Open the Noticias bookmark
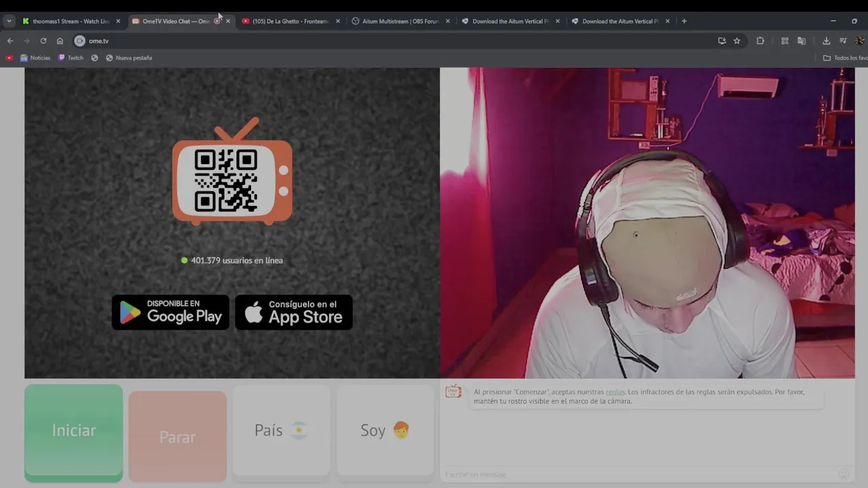The image size is (868, 488). (35, 58)
